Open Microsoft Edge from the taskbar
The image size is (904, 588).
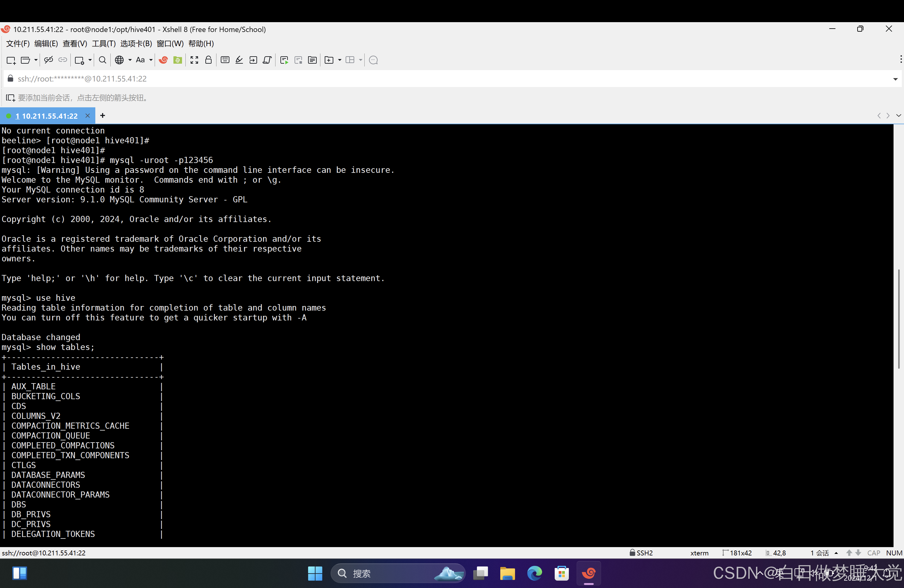click(534, 574)
